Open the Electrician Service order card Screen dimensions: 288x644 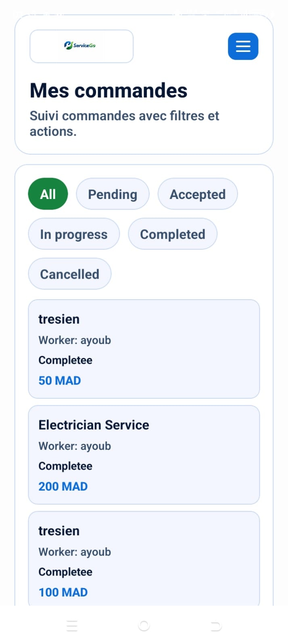point(144,454)
